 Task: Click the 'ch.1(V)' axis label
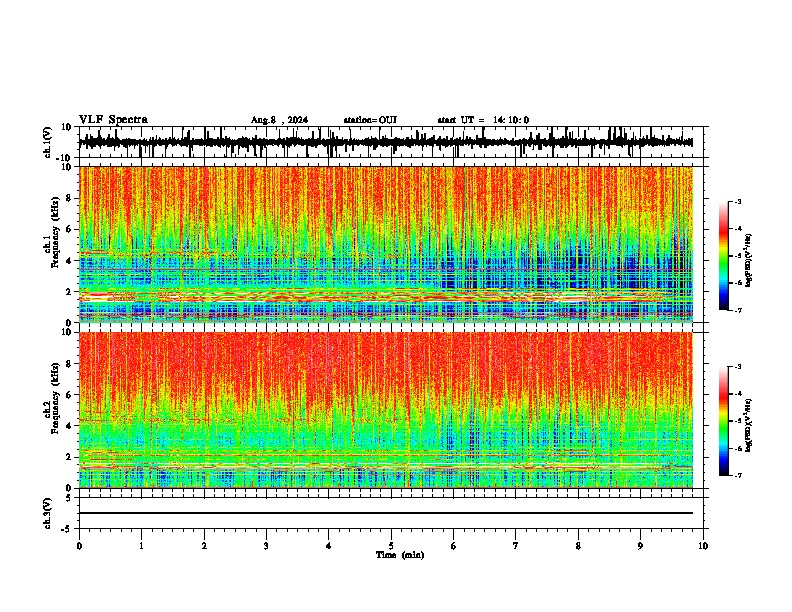(x=48, y=142)
